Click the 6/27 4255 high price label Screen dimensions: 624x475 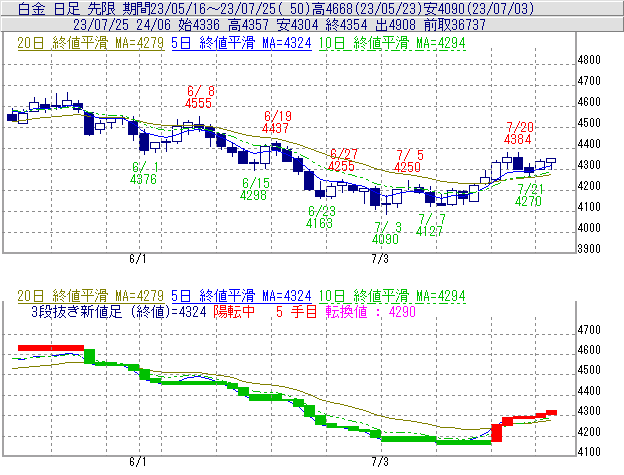tap(343, 160)
